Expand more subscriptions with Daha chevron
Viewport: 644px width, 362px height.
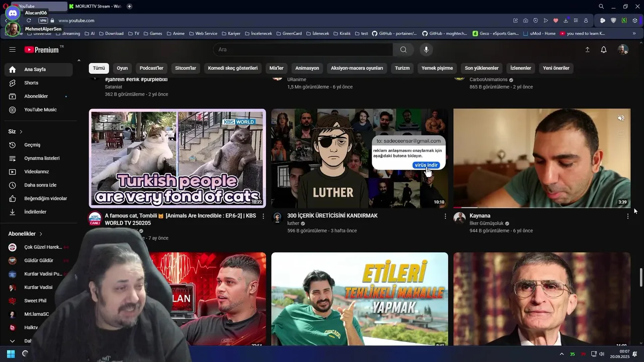(13, 341)
